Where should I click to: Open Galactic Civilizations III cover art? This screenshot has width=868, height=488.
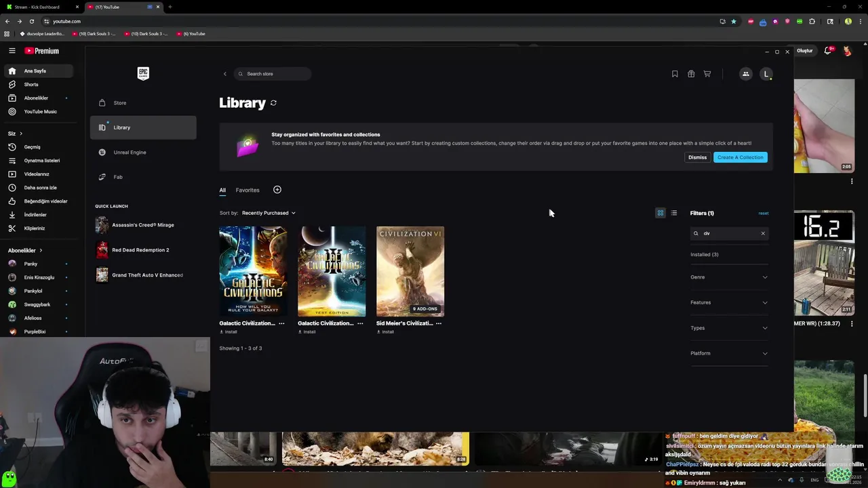tap(253, 271)
